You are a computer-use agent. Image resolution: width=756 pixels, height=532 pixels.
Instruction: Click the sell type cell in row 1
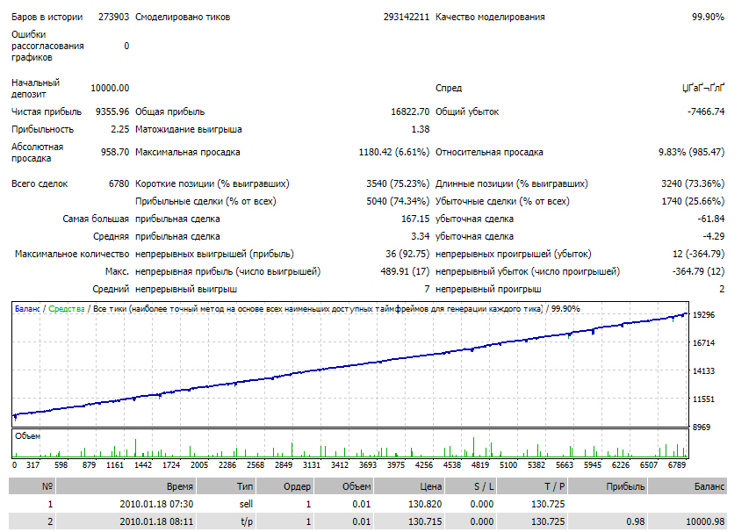tap(246, 504)
